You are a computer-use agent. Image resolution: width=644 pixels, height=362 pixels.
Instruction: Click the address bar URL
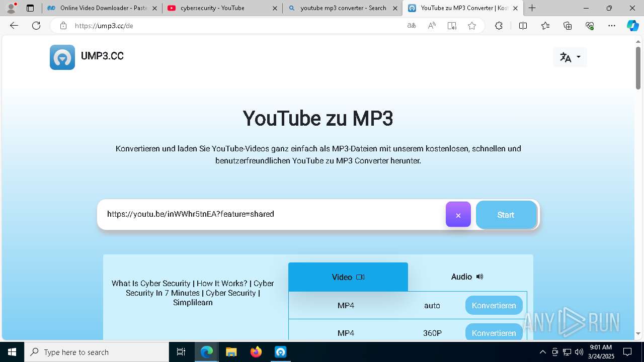pos(104,26)
